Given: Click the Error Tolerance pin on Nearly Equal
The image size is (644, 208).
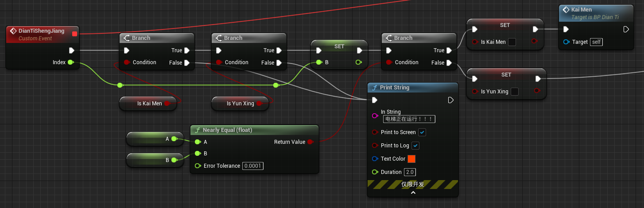Looking at the screenshot, I should 198,166.
